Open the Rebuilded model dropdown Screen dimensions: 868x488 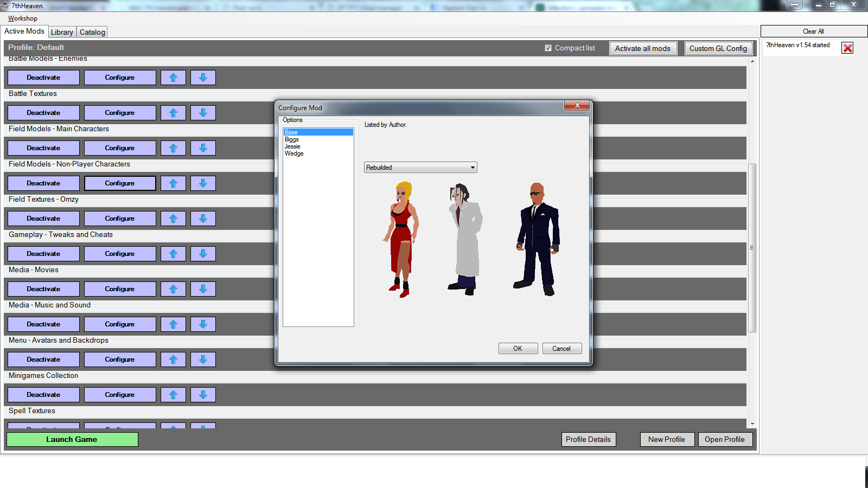pos(420,168)
